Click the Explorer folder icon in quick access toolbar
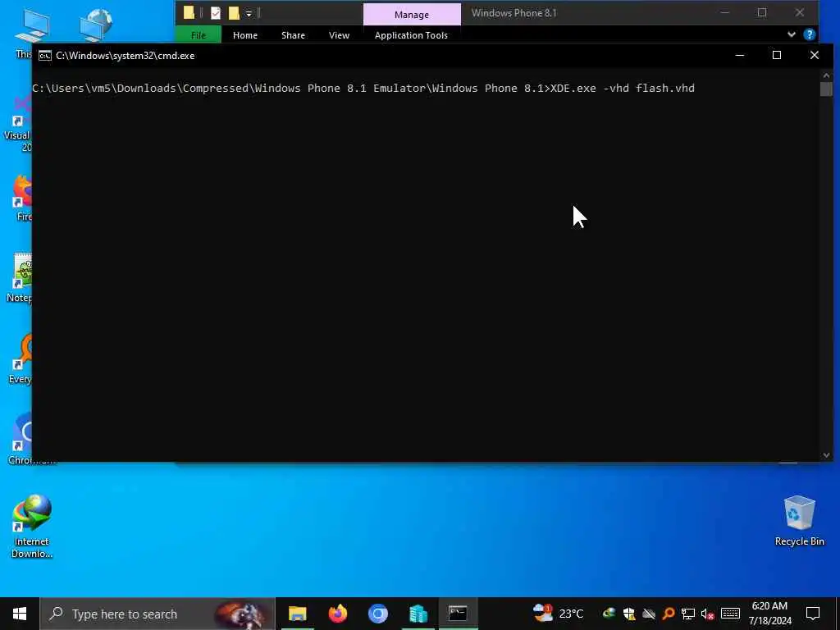840x630 pixels. click(189, 13)
